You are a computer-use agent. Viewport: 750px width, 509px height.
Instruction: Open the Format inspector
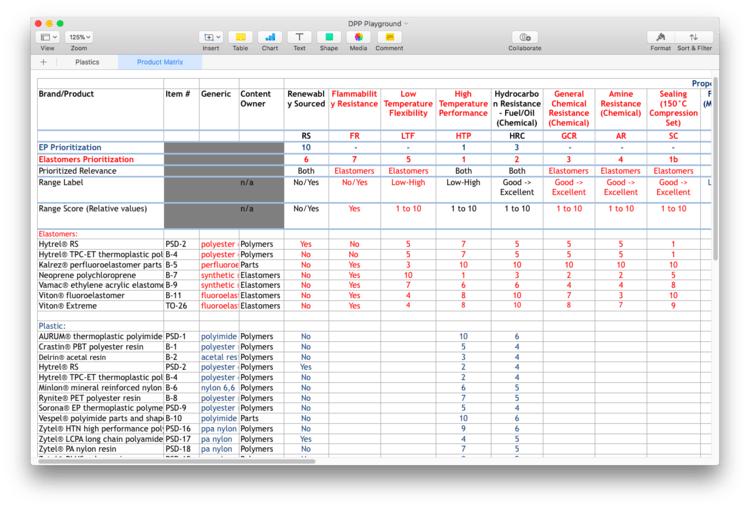661,37
